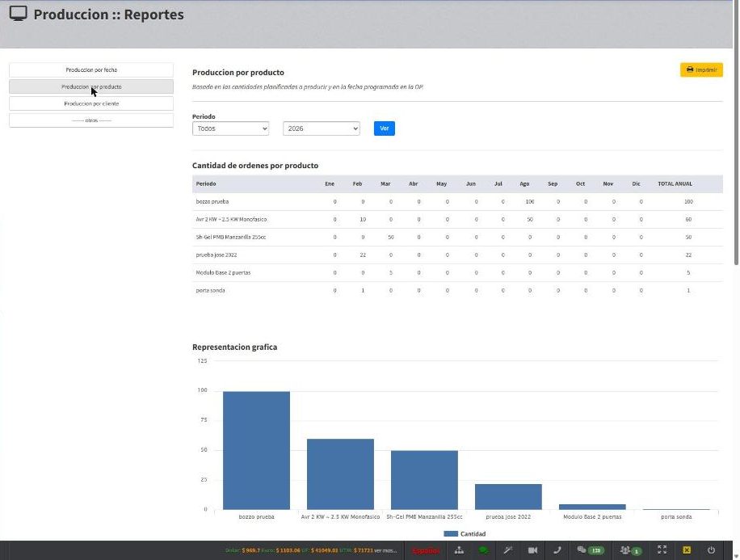This screenshot has height=560, width=740.
Task: Click the power logout icon
Action: [x=711, y=550]
